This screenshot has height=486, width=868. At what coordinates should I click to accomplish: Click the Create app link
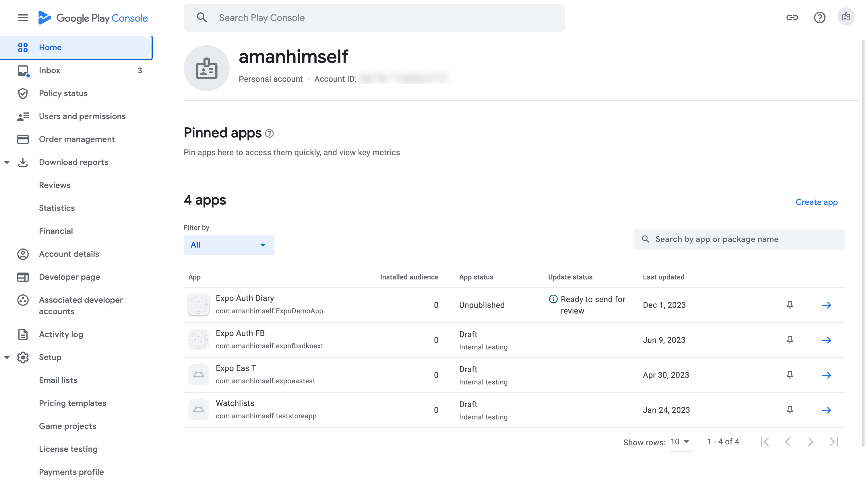tap(816, 202)
